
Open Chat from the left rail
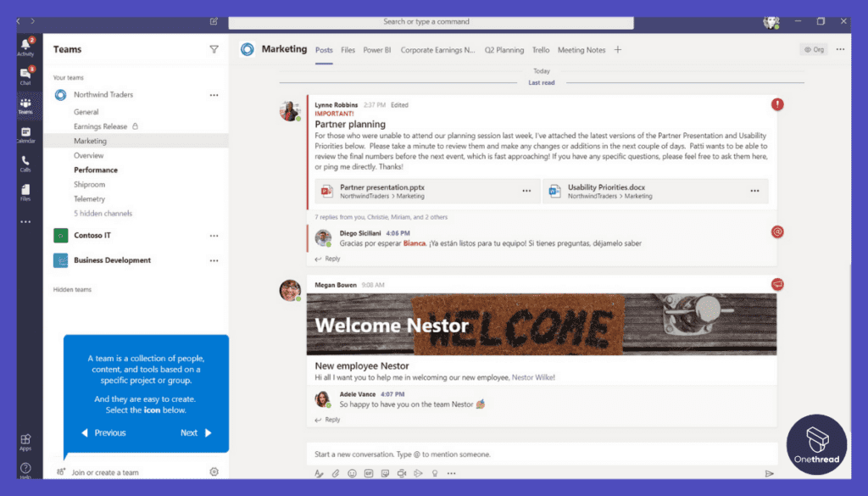25,75
